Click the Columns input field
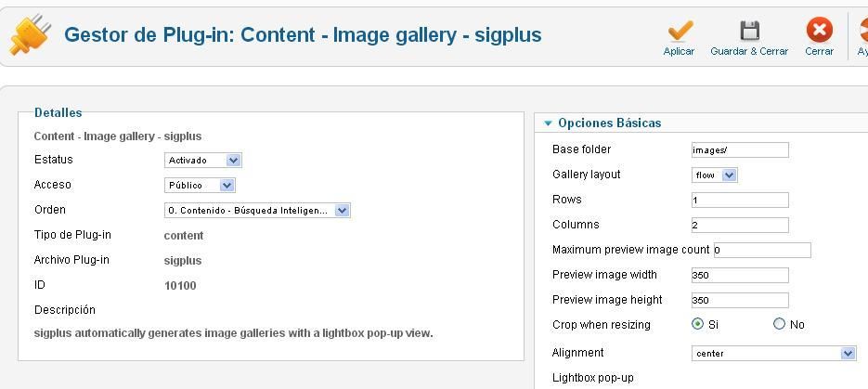868x389 pixels. (x=740, y=226)
